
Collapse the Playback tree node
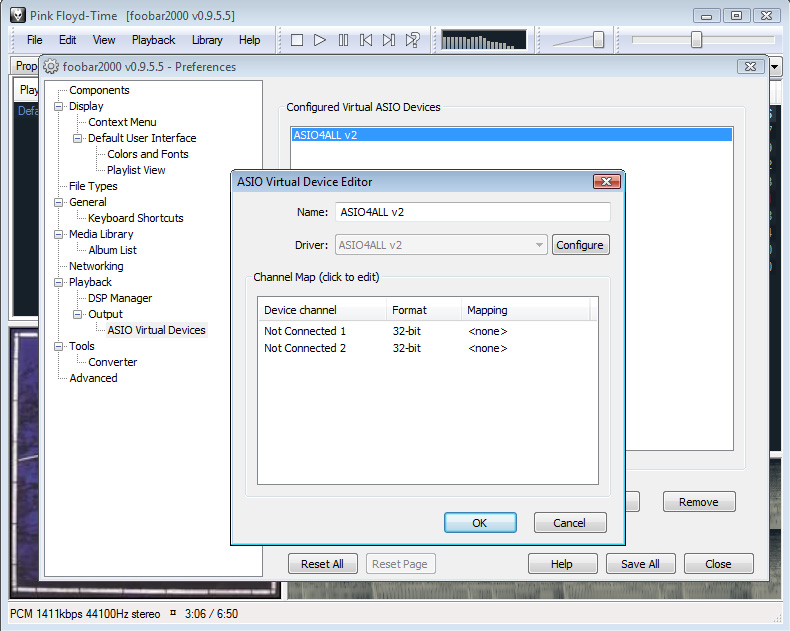[x=58, y=282]
